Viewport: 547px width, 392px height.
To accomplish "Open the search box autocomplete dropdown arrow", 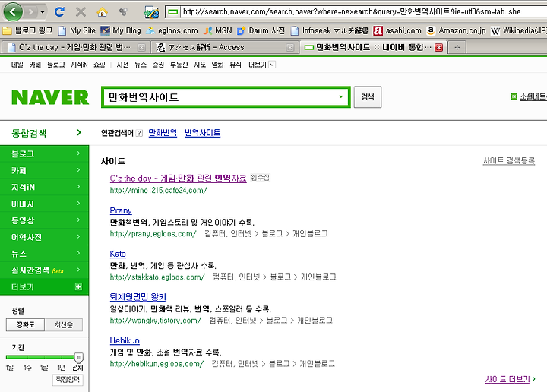I will [x=341, y=97].
